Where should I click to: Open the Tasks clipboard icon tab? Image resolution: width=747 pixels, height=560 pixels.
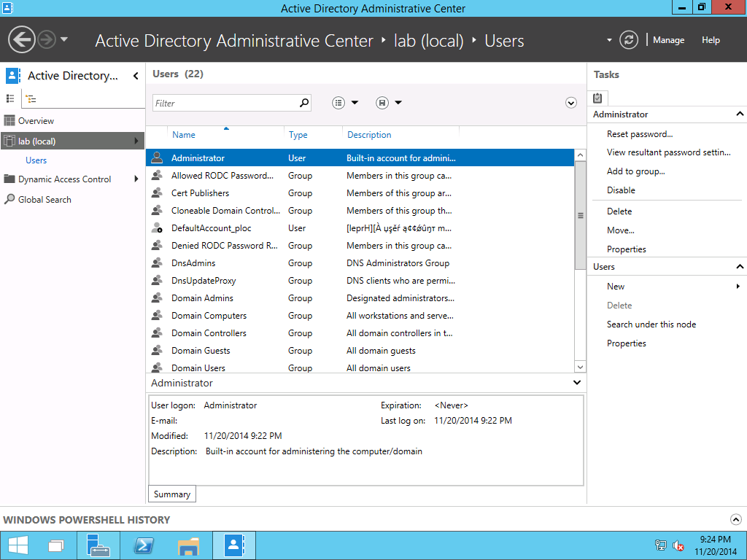pos(597,98)
